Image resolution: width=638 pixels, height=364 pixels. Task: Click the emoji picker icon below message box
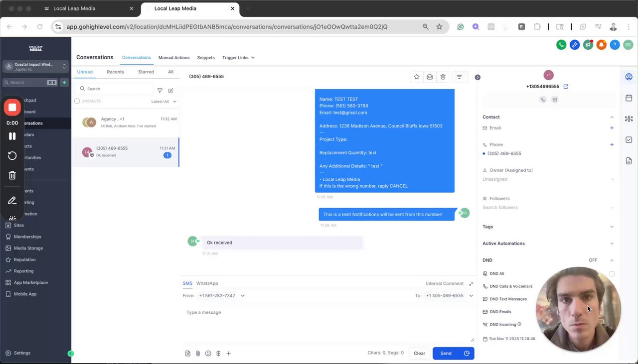(x=208, y=354)
